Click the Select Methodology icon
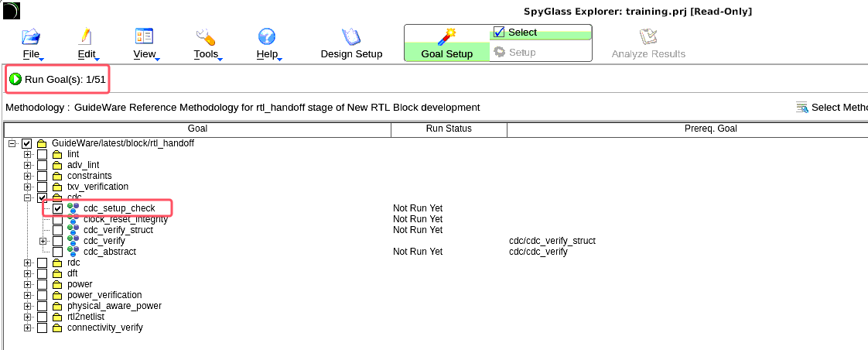868x350 pixels. point(801,108)
